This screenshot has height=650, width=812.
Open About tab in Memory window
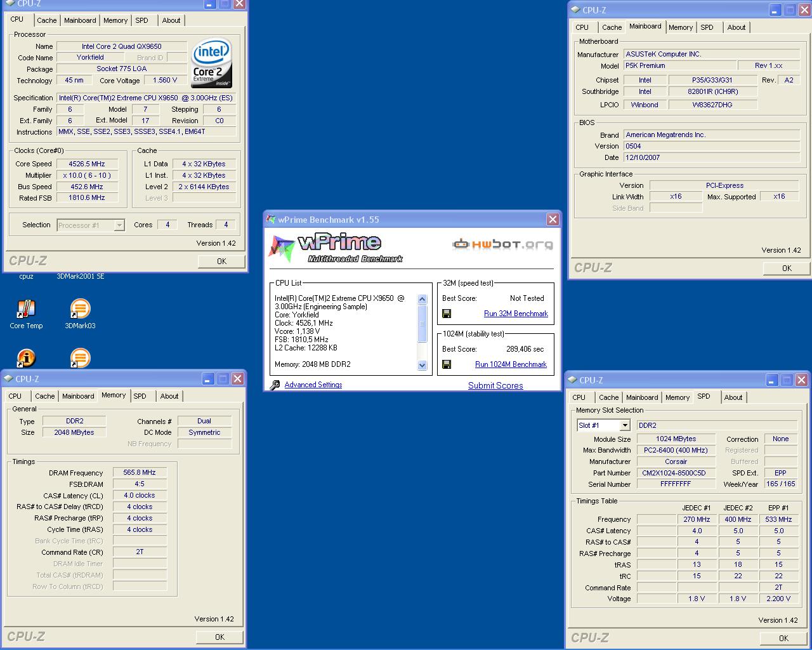click(x=169, y=396)
